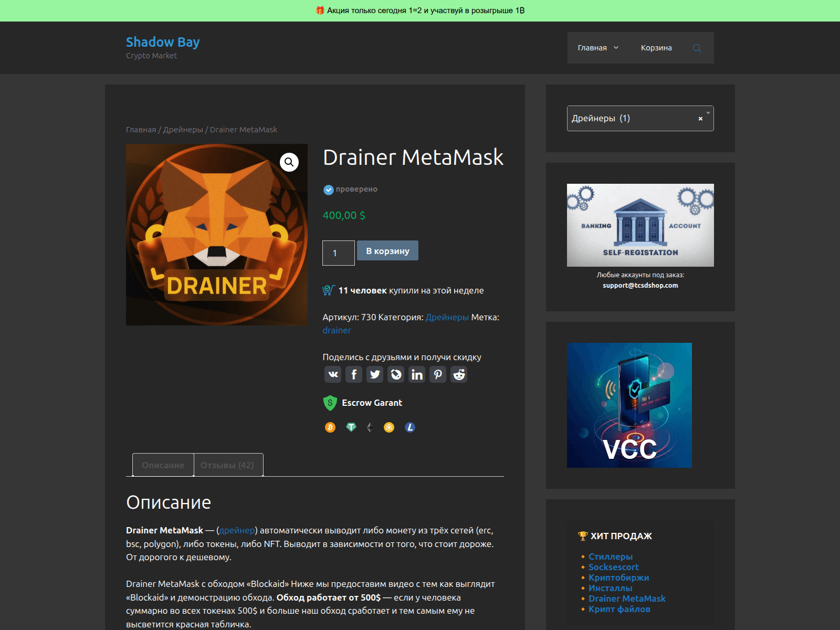Click the gift icon in promo banner
This screenshot has height=630, width=840.
tap(320, 10)
